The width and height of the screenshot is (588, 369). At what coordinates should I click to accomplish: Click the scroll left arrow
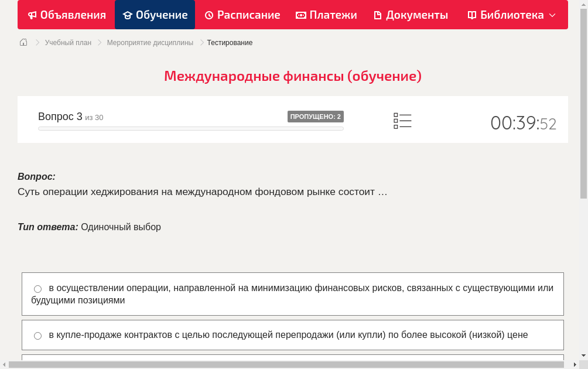pos(4,364)
